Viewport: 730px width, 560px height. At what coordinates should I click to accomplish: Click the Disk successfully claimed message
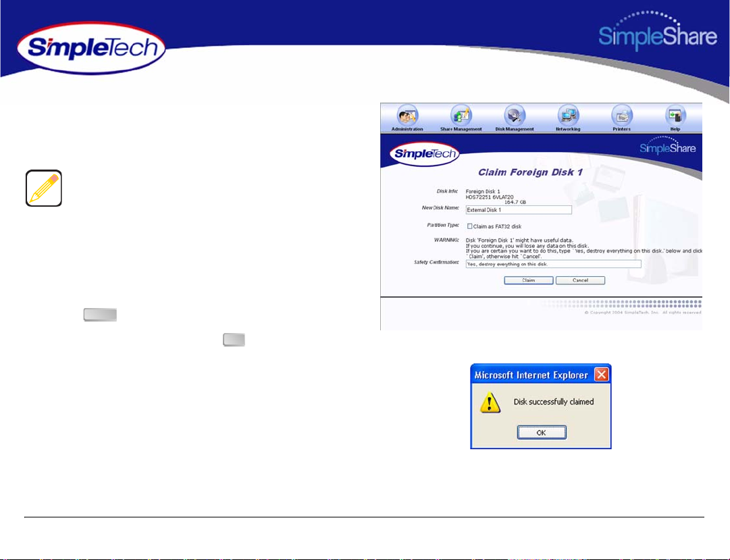click(x=554, y=402)
